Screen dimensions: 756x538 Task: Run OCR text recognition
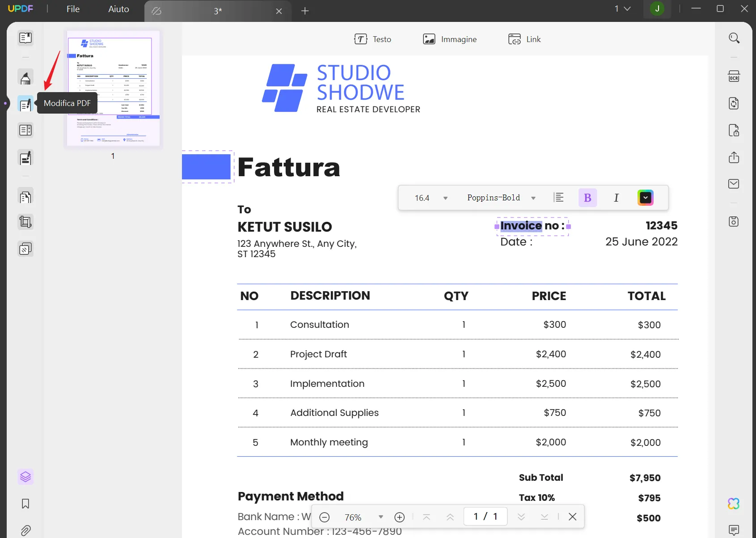click(x=734, y=76)
